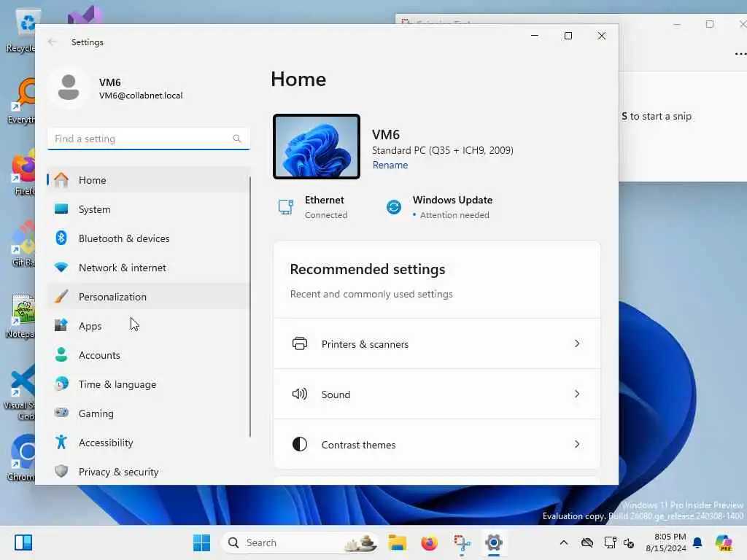The height and width of the screenshot is (560, 747).
Task: Click the Windows Update sync icon
Action: (x=394, y=207)
